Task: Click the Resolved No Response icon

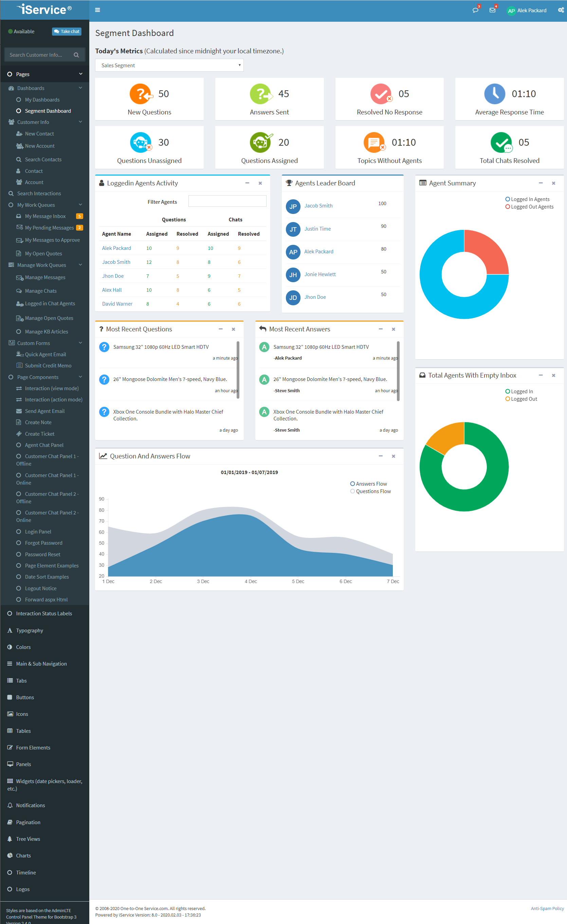Action: (381, 94)
